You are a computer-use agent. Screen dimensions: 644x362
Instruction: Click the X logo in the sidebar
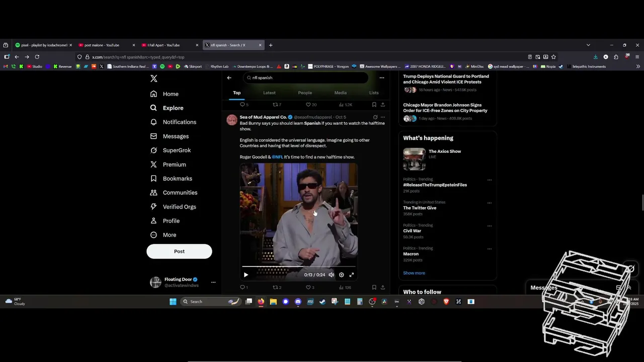pyautogui.click(x=154, y=78)
